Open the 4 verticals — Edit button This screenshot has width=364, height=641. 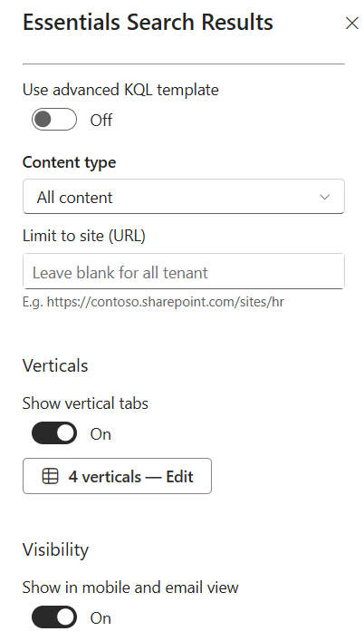[x=117, y=476]
